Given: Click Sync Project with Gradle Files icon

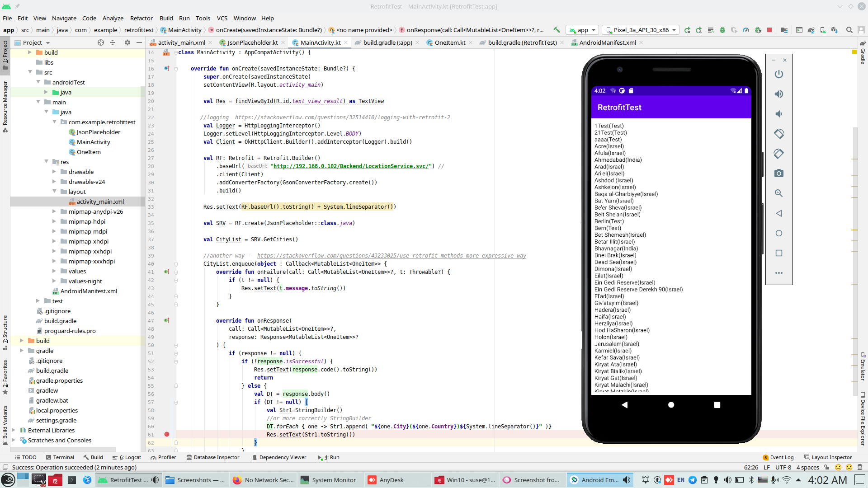Looking at the screenshot, I should pyautogui.click(x=811, y=30).
